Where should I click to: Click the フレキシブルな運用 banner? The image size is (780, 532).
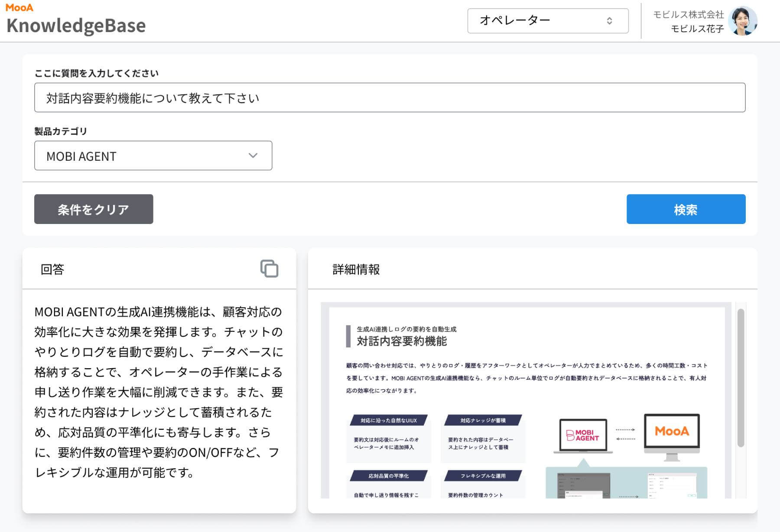coord(483,476)
